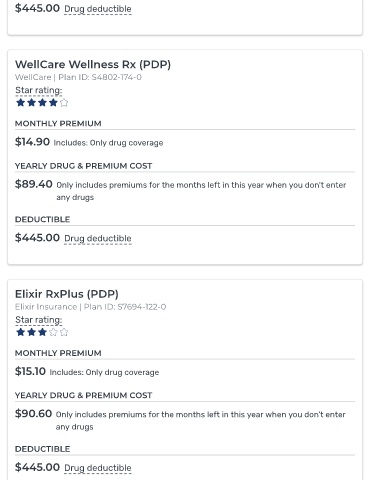Click second filled star of WellCare rating

32,102
